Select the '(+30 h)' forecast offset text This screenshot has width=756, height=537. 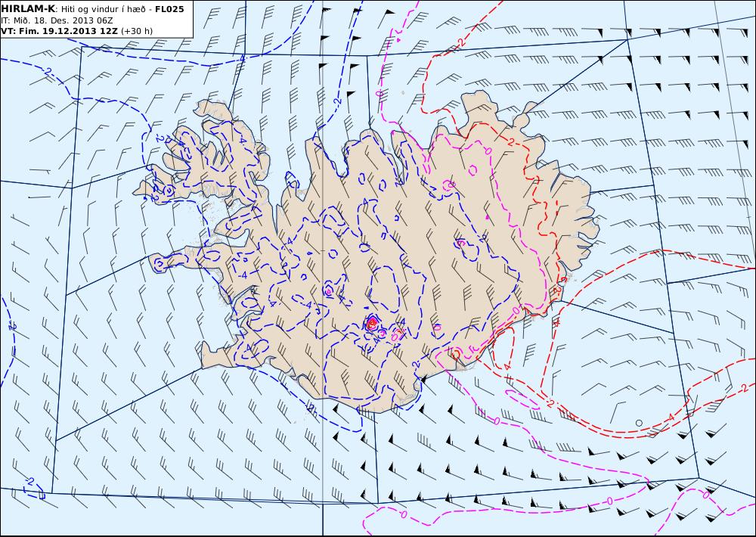coord(136,31)
